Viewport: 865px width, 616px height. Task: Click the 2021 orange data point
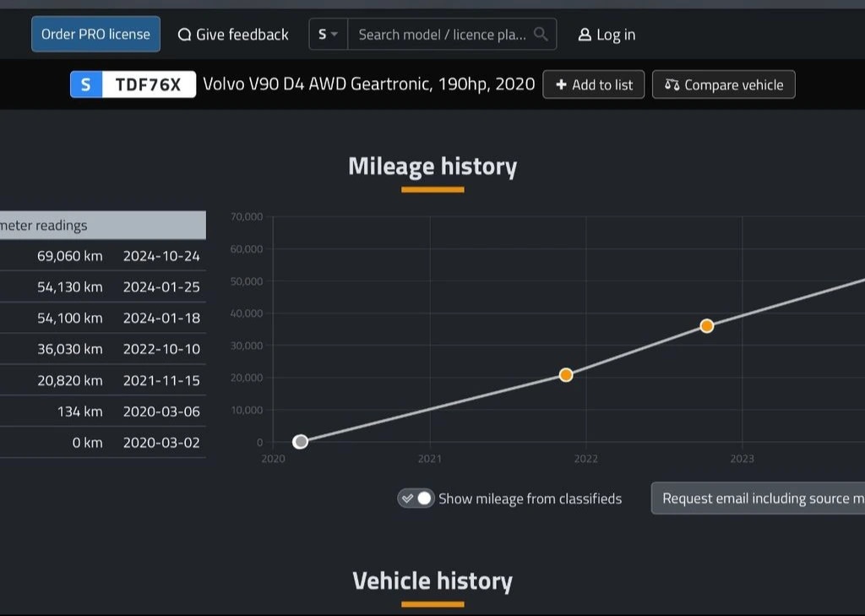[566, 375]
